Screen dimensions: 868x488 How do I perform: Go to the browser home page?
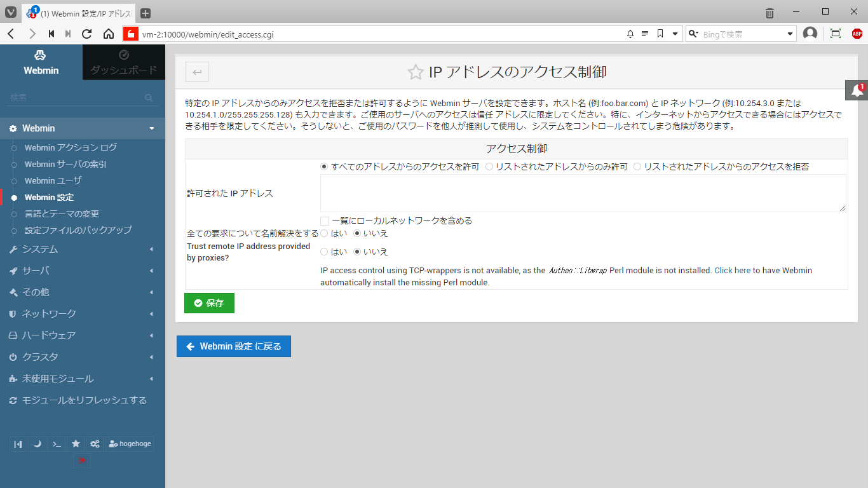[x=109, y=34]
